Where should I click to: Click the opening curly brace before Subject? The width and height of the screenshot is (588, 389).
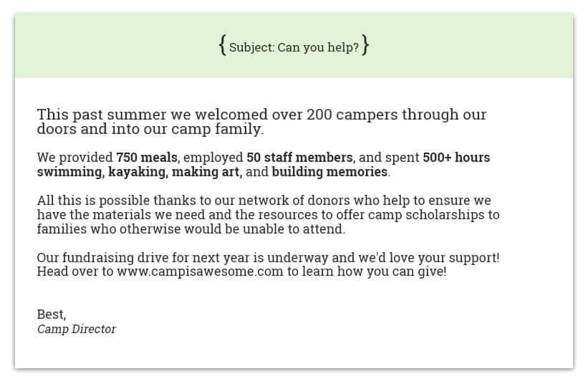coord(223,47)
